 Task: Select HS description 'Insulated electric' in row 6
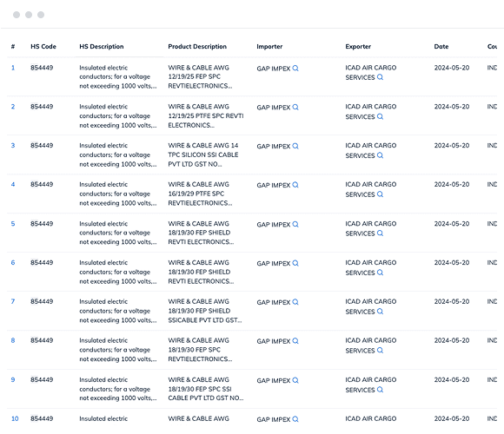click(103, 263)
